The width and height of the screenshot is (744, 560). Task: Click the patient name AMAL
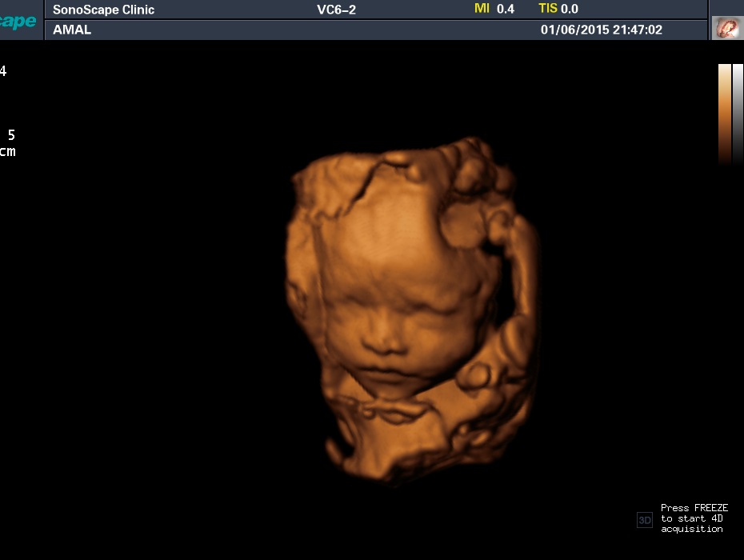click(x=72, y=30)
